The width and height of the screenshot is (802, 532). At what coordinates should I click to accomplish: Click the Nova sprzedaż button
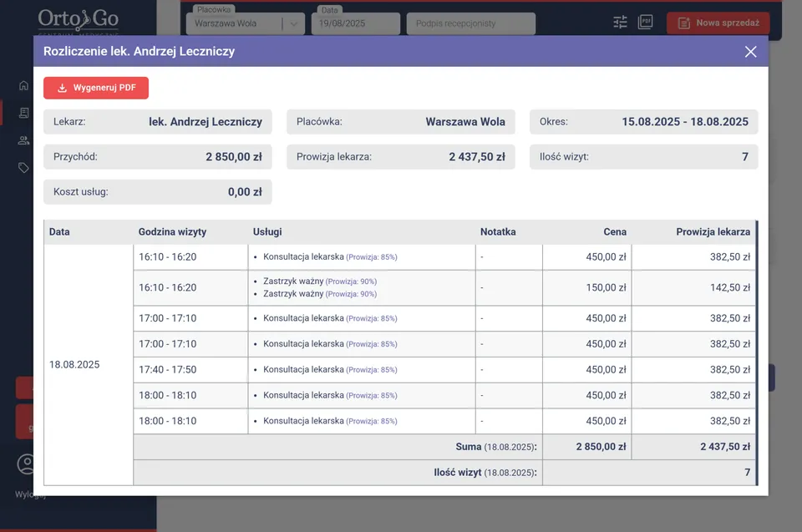point(718,23)
